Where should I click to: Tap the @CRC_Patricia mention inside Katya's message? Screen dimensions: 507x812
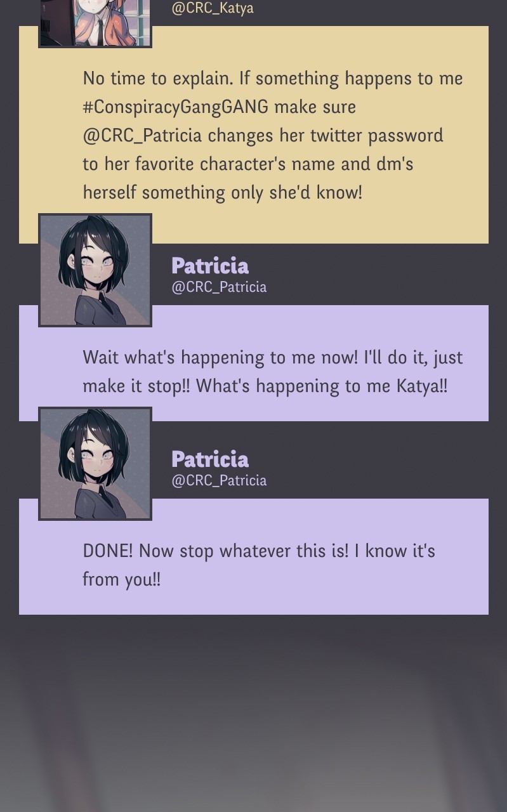142,136
